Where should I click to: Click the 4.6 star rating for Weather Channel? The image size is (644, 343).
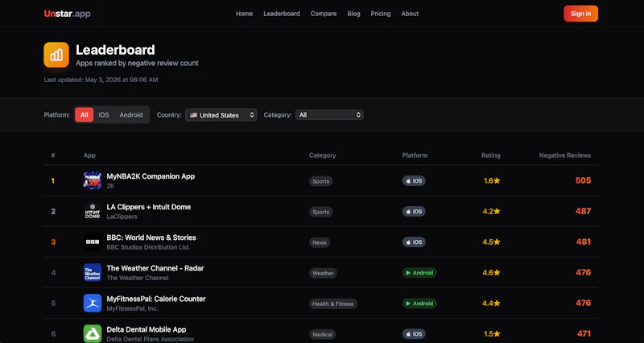[491, 272]
